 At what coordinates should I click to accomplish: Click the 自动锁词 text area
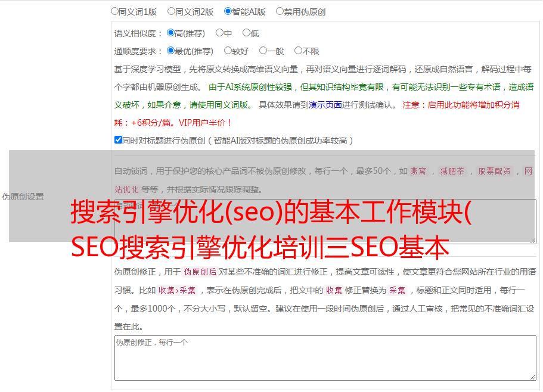(x=325, y=222)
